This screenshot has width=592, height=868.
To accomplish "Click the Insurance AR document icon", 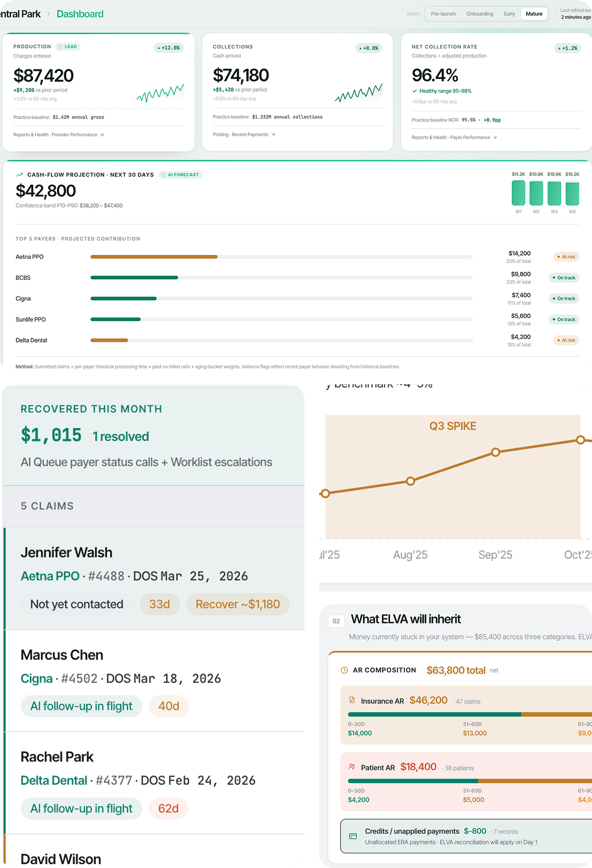I will [x=352, y=700].
